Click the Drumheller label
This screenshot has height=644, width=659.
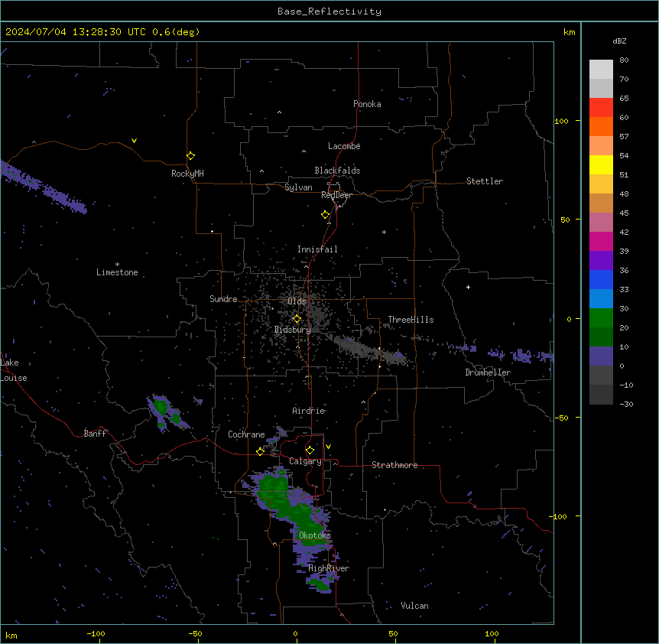488,372
